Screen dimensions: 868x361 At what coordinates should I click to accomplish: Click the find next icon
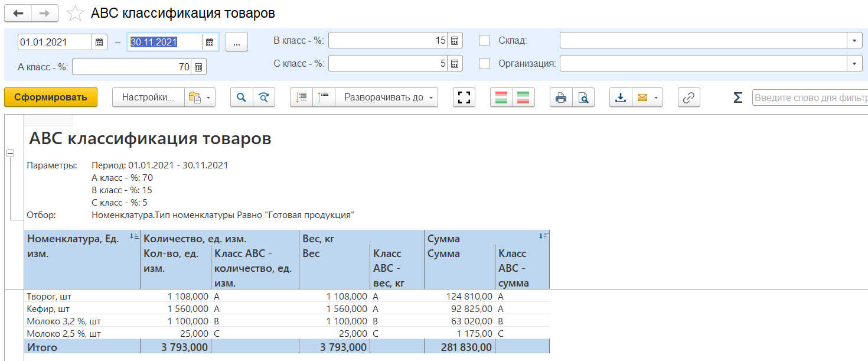click(264, 97)
